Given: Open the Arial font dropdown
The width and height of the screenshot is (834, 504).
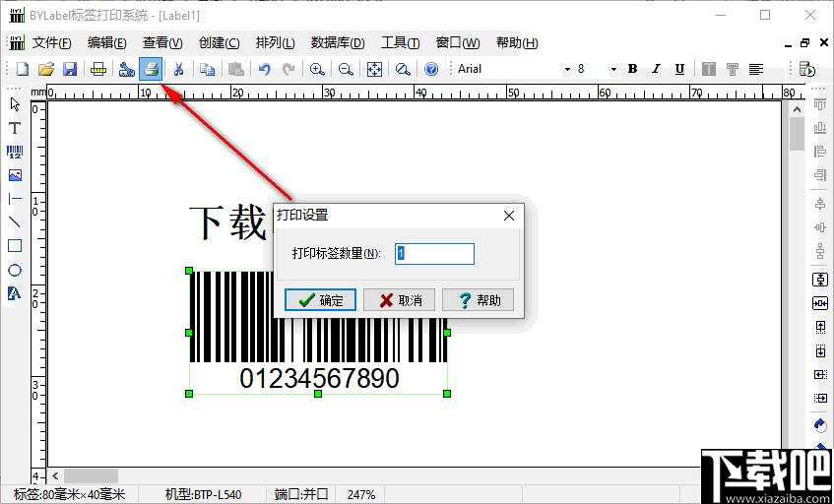Looking at the screenshot, I should coord(567,70).
